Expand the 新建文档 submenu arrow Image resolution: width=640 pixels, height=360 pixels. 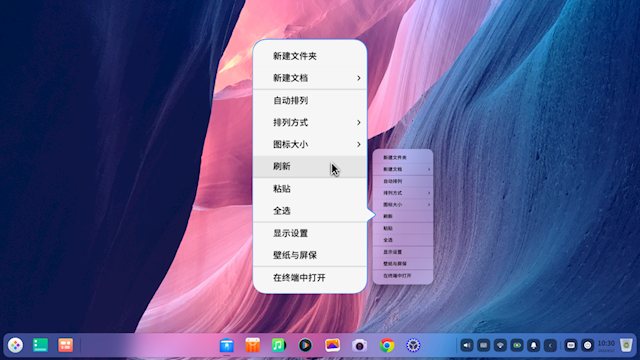coord(358,78)
